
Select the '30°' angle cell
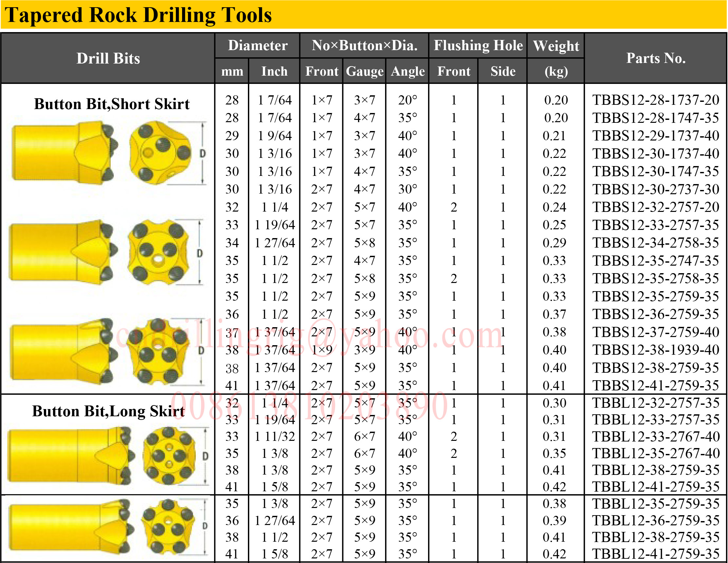408,189
